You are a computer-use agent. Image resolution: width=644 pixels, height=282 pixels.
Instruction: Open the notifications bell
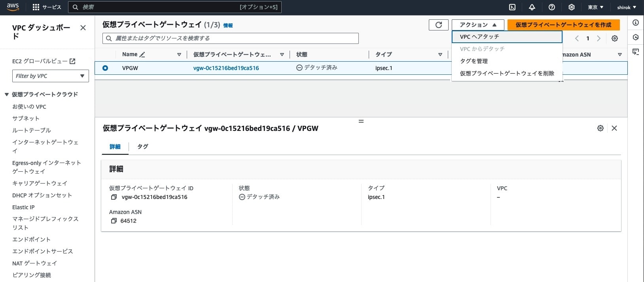tap(532, 7)
